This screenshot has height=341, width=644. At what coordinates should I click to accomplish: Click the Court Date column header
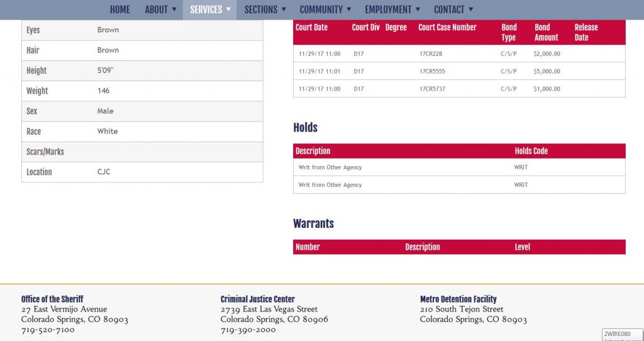tap(312, 28)
